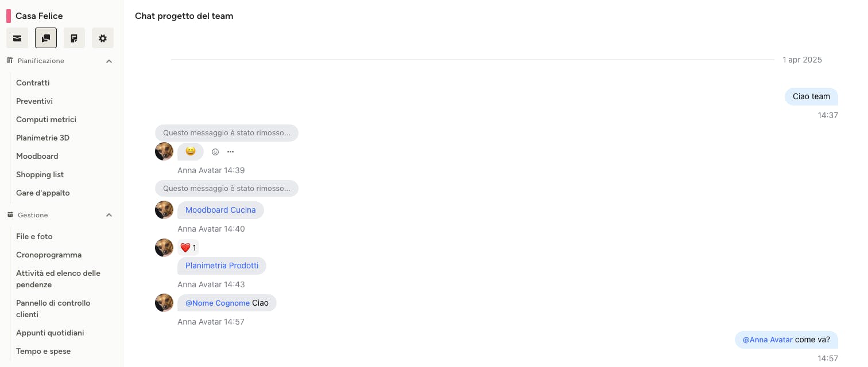The width and height of the screenshot is (868, 367).
Task: Open the Moodboard Cucina link
Action: pyautogui.click(x=220, y=210)
